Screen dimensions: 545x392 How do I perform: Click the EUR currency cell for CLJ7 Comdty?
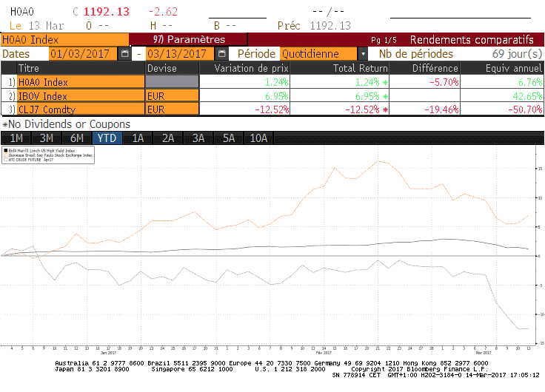172,109
